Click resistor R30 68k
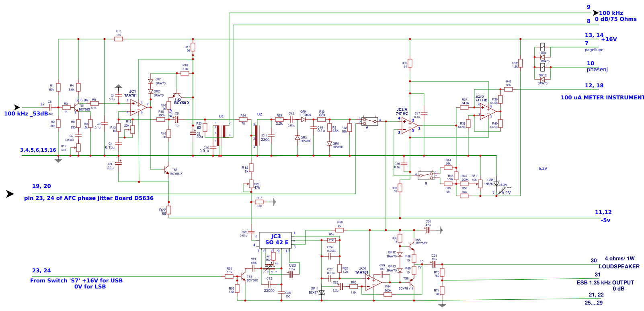 pyautogui.click(x=322, y=119)
